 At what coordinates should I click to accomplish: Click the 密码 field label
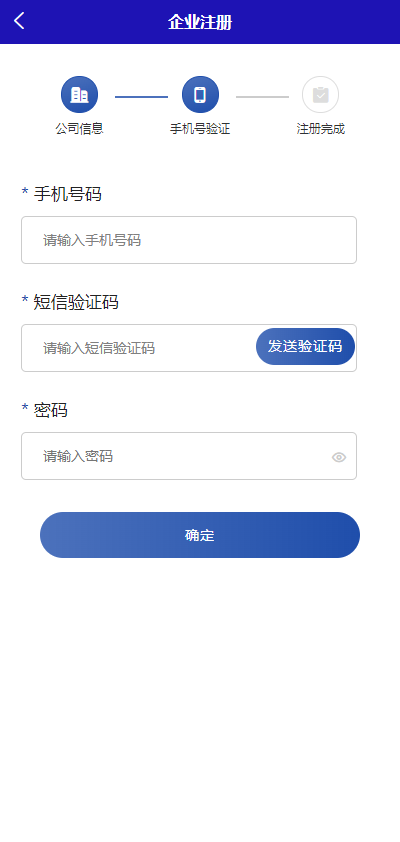click(50, 410)
